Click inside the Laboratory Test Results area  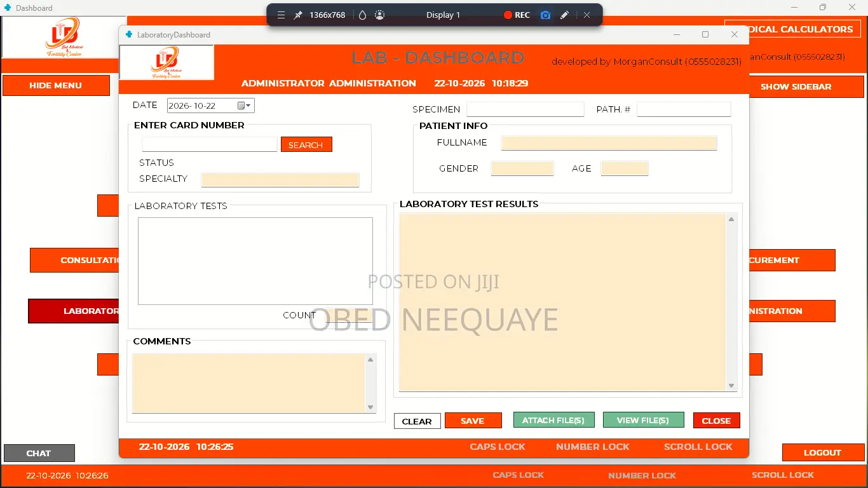562,302
